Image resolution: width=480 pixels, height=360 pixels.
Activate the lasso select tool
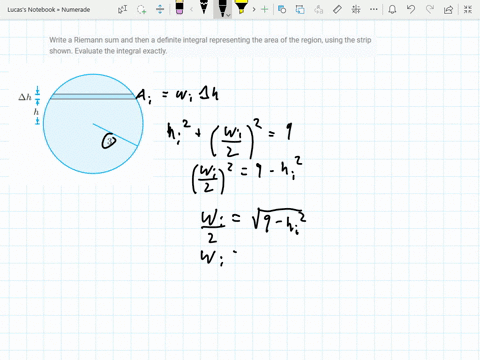142,9
